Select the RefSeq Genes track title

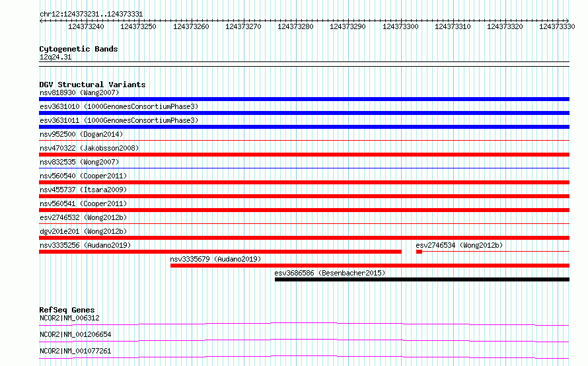[x=67, y=310]
